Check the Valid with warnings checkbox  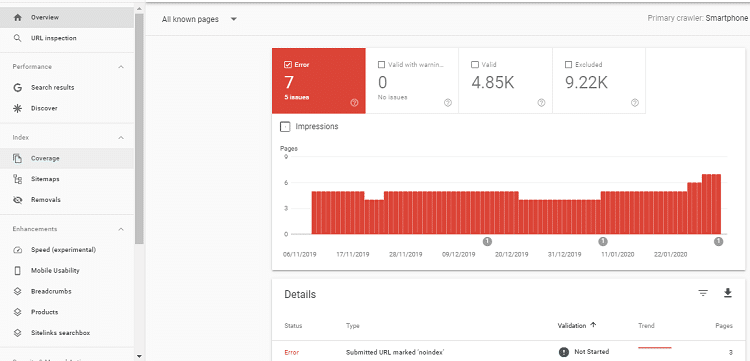click(381, 65)
